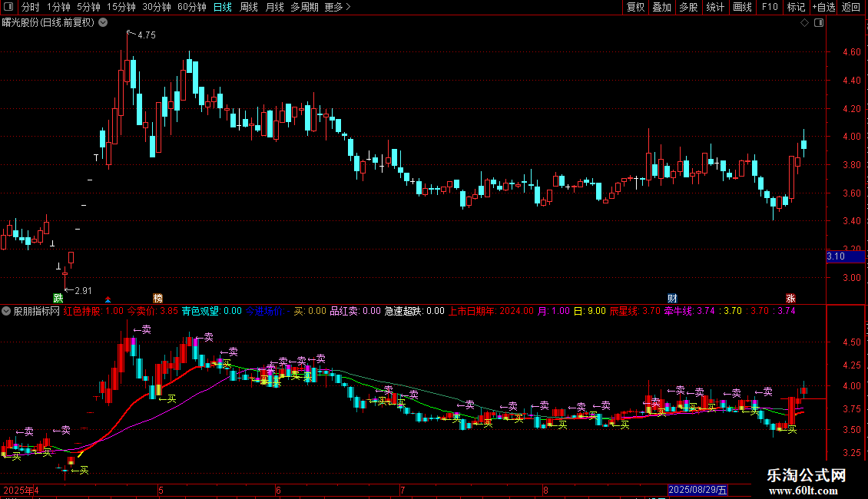Click the blue 财 event marker
This screenshot has width=868, height=499.
[x=672, y=298]
